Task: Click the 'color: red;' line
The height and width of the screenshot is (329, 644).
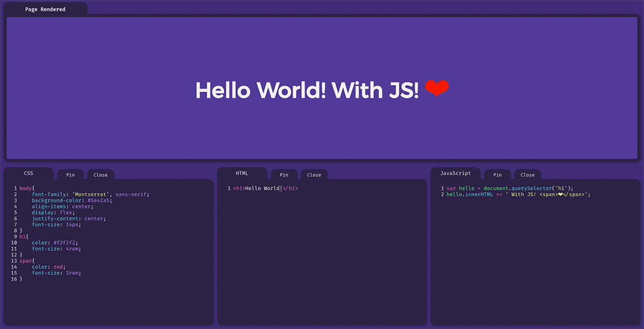Action: (x=48, y=267)
